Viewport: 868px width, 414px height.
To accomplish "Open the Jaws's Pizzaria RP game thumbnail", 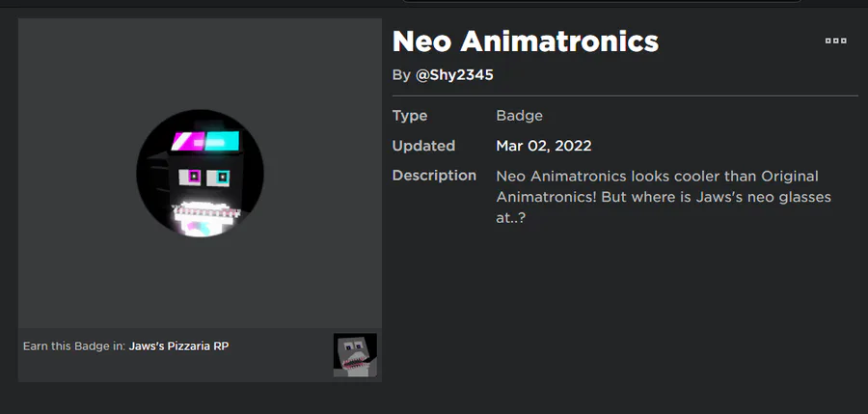I will pyautogui.click(x=355, y=355).
